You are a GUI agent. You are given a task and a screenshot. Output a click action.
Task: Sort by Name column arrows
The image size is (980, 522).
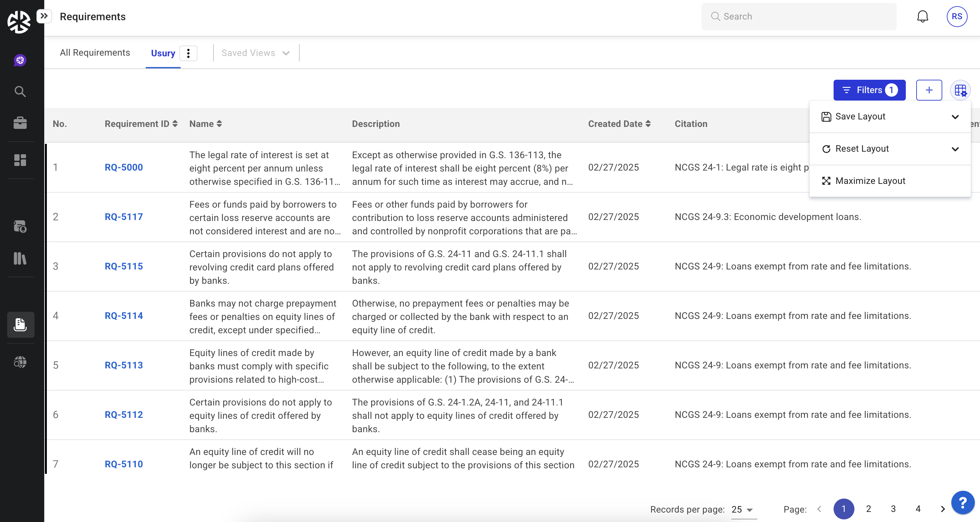[219, 124]
